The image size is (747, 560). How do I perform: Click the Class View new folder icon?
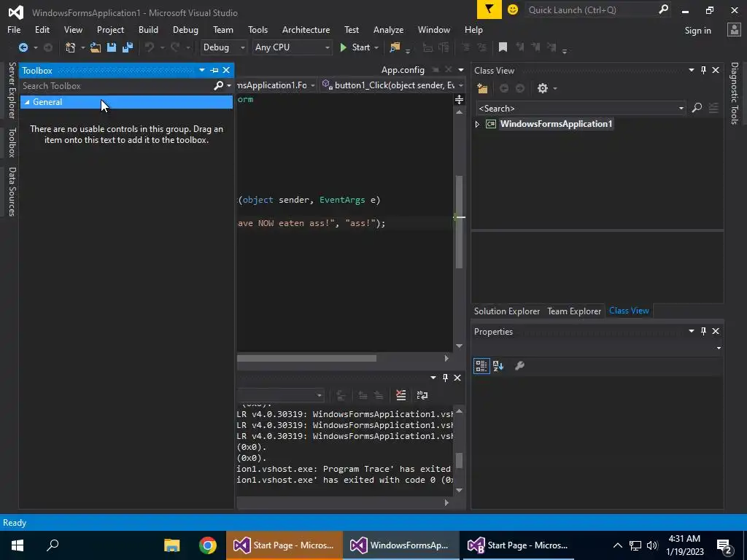tap(482, 88)
